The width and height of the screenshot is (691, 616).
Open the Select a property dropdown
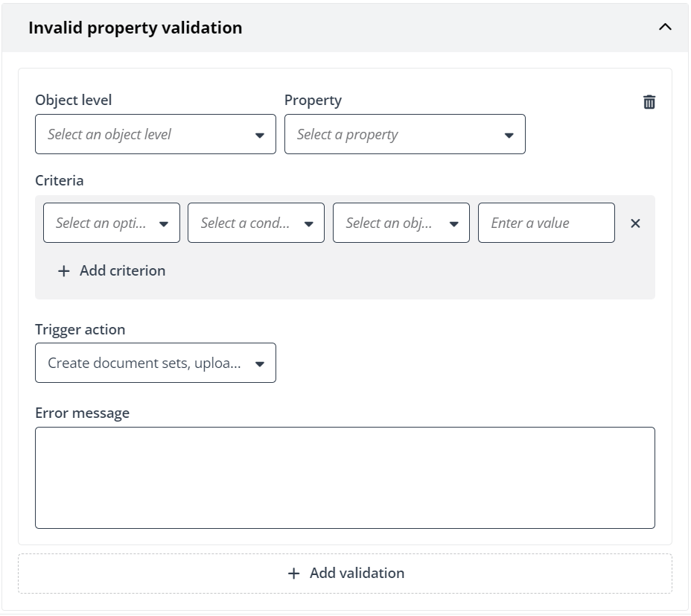pos(404,134)
